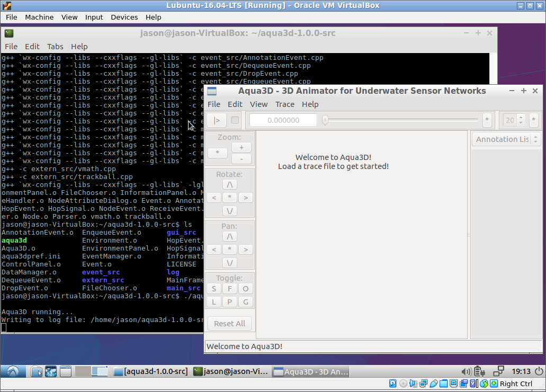The image size is (546, 392).
Task: Click the play button in the Aqua3D toolbar
Action: point(216,121)
